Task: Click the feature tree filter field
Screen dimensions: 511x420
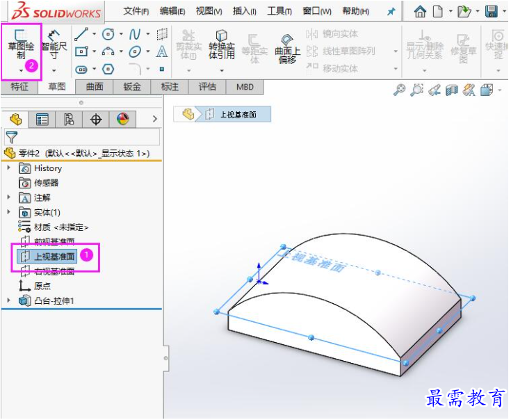Action: pos(82,137)
